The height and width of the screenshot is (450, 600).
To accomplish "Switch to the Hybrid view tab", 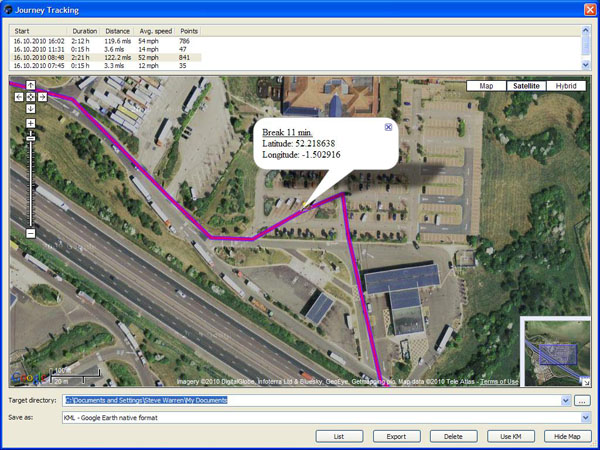I will coord(566,86).
